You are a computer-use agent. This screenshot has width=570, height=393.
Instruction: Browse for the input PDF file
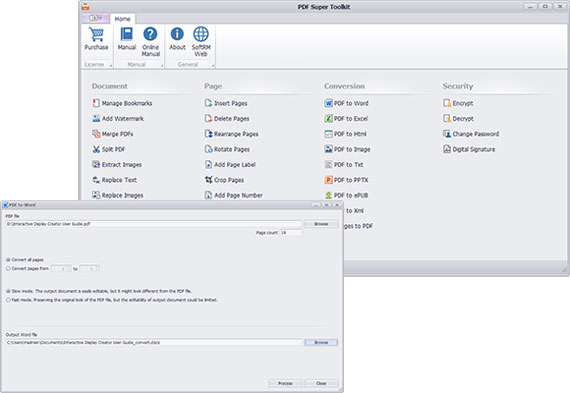tap(321, 224)
